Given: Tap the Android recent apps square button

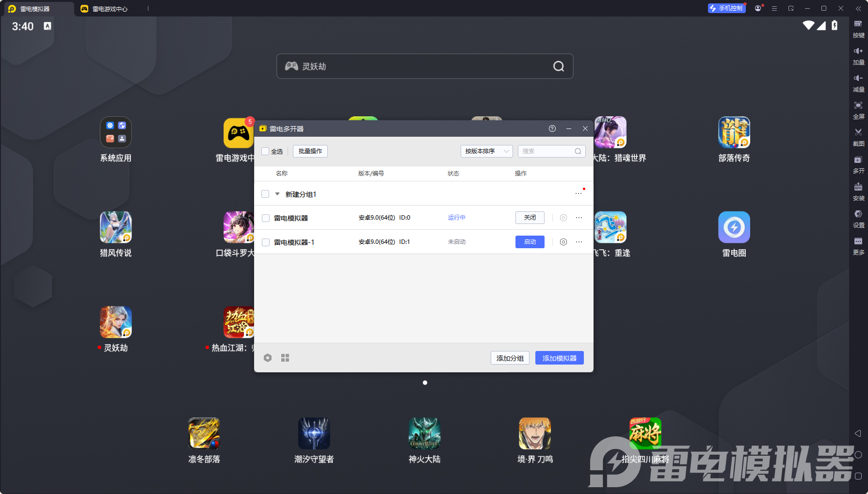Looking at the screenshot, I should [858, 476].
